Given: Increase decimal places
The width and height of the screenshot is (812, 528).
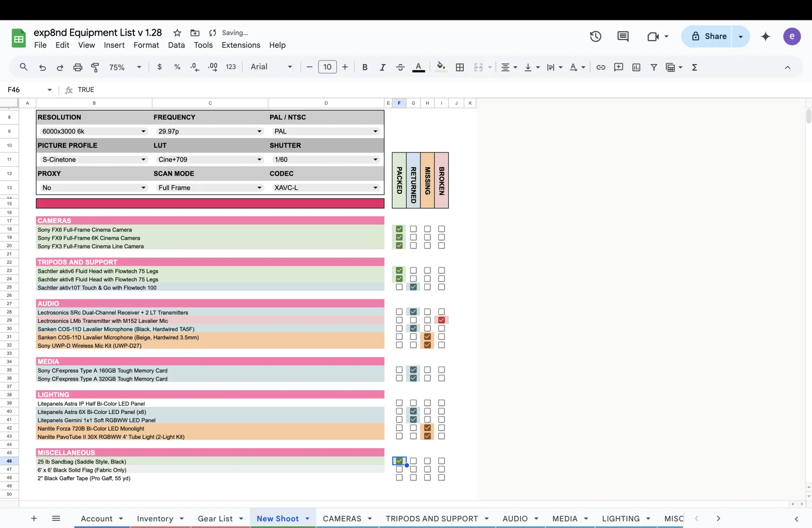Looking at the screenshot, I should point(212,67).
